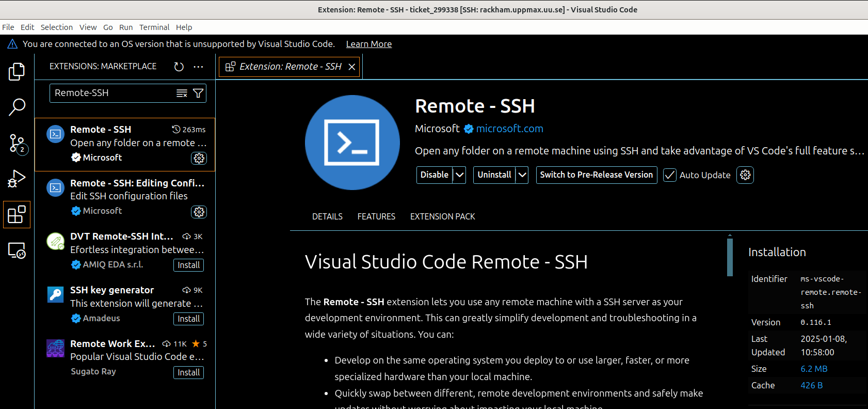Click the Microsoft publisher name in header
This screenshot has height=409, width=868.
point(437,129)
